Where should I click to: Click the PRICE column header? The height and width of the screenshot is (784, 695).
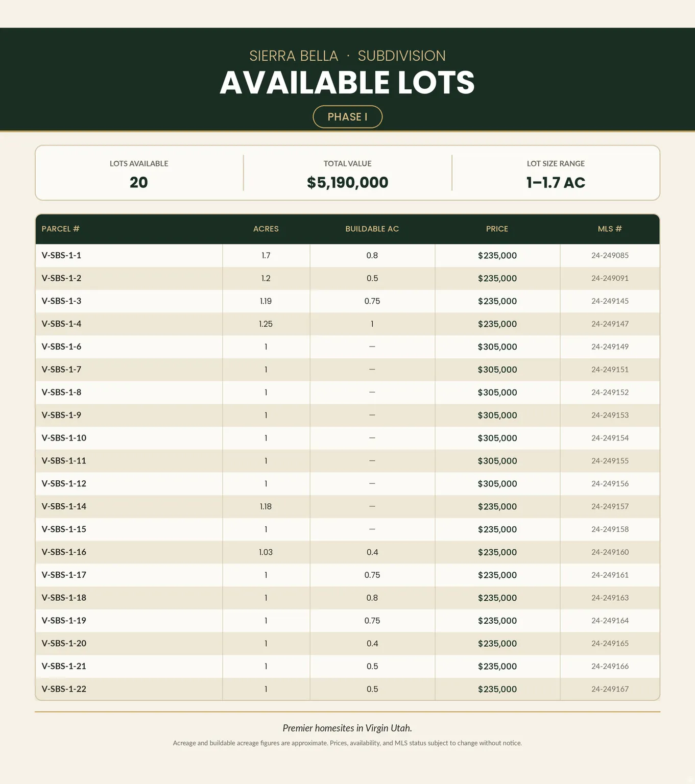497,229
